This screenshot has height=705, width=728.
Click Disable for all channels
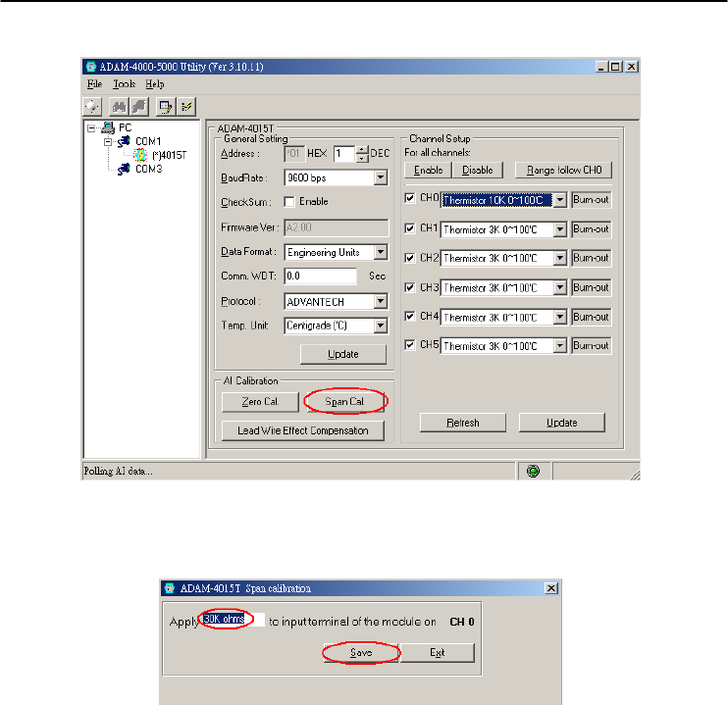478,171
